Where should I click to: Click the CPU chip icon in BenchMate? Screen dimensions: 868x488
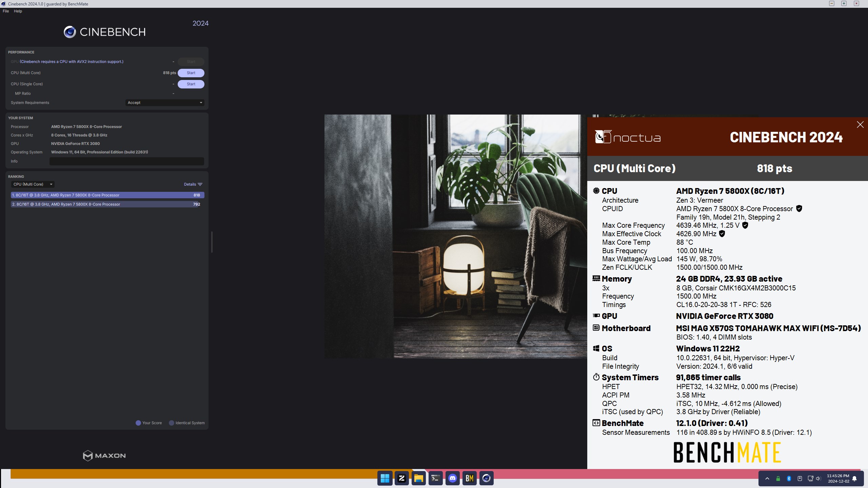pos(596,191)
